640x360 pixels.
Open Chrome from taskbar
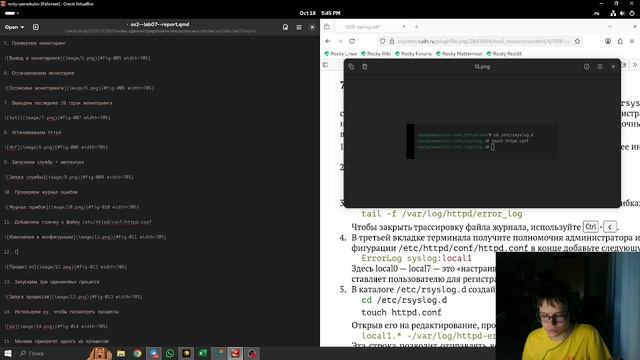pos(137,353)
